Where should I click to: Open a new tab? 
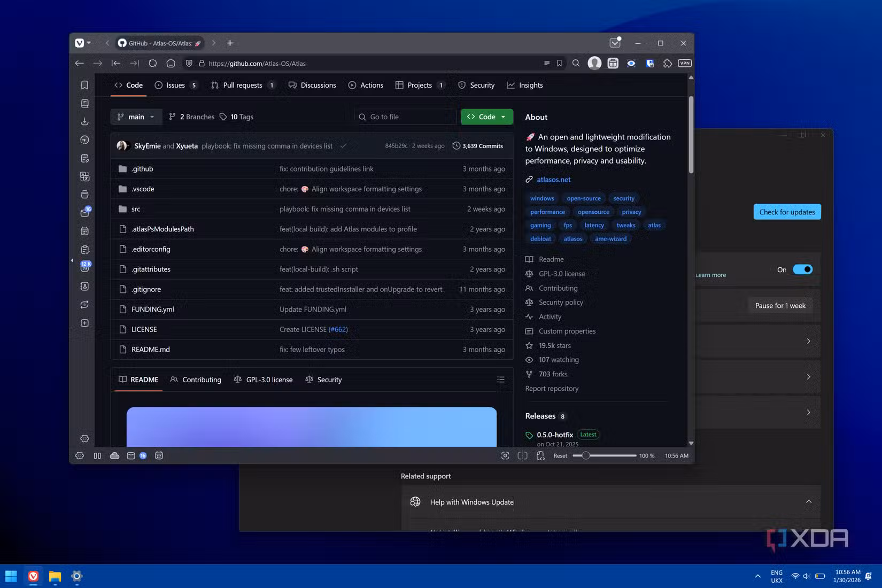[230, 43]
